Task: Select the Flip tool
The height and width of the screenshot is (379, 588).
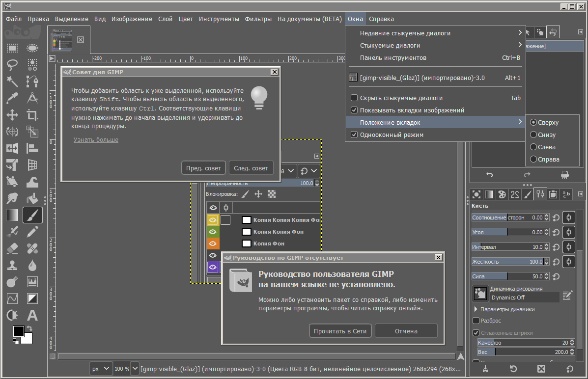Action: click(12, 148)
